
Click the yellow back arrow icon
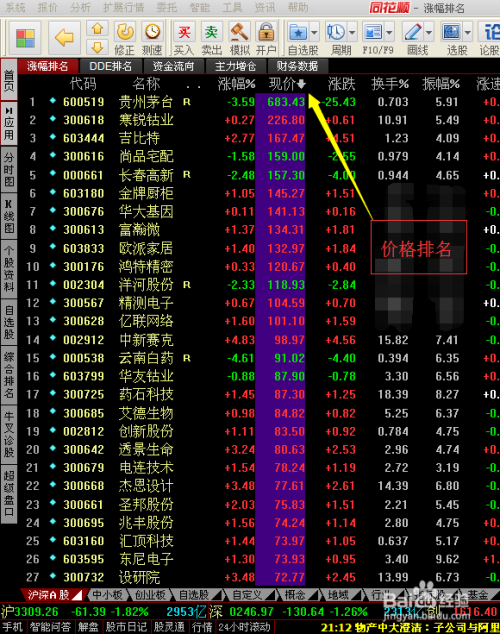(x=64, y=38)
